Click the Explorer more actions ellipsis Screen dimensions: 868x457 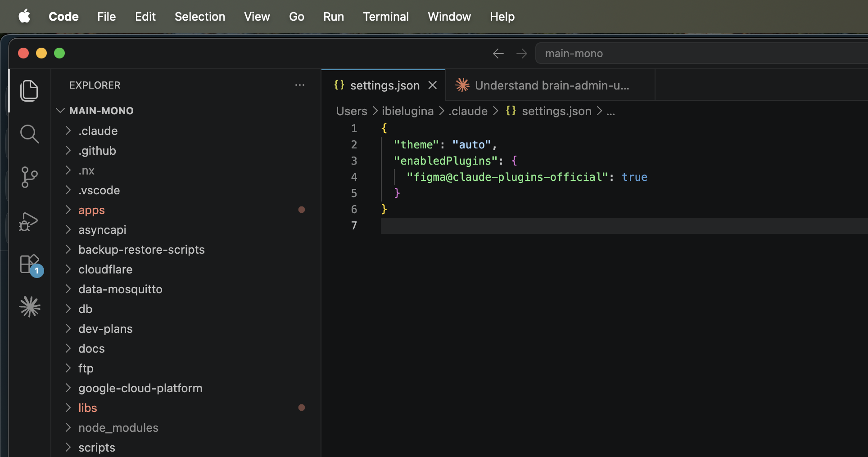point(300,85)
